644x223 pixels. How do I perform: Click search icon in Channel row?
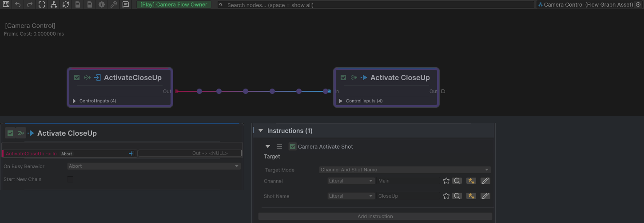457,181
